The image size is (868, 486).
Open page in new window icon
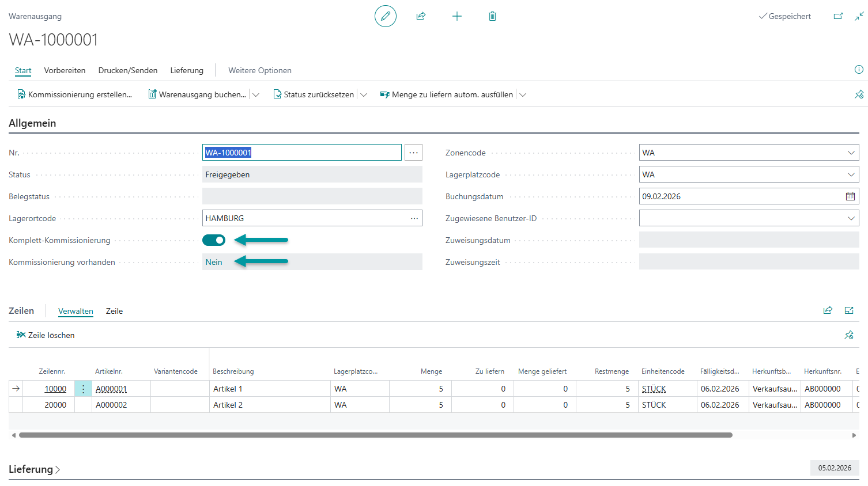point(838,16)
